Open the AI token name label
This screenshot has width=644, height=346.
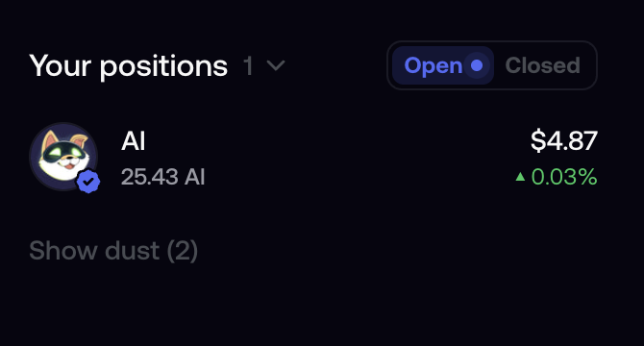133,141
